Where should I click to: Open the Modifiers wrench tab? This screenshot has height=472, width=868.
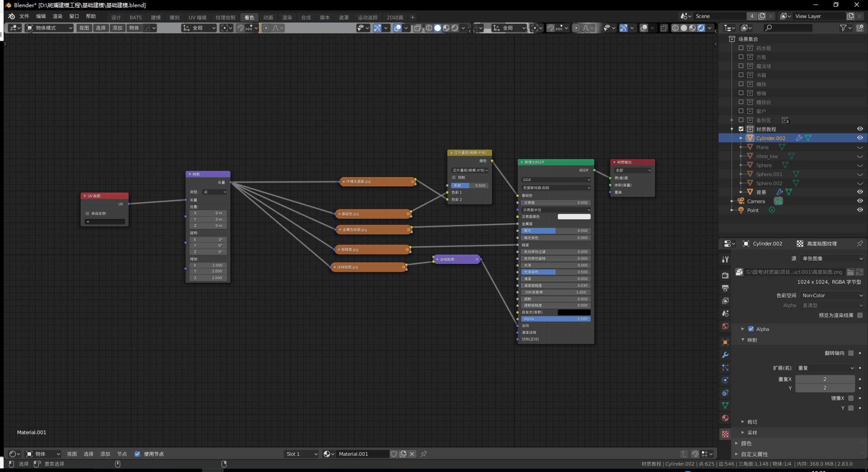[x=725, y=355]
